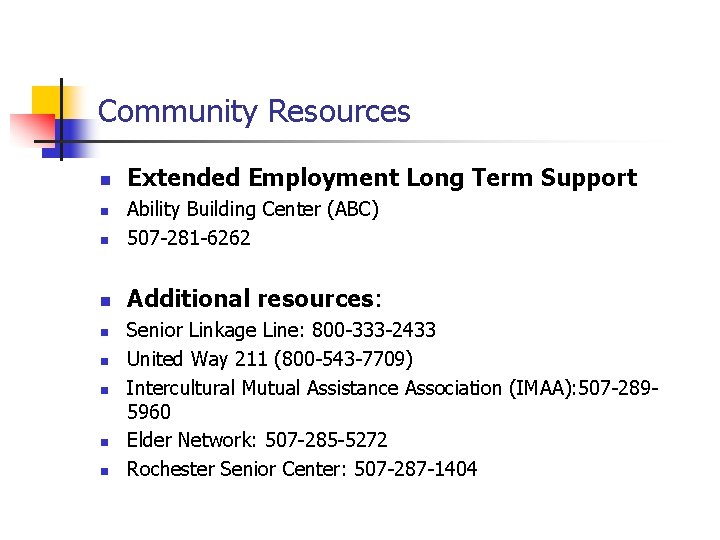Click the Community Resources slide title
Image resolution: width=720 pixels, height=540 pixels.
click(x=254, y=112)
